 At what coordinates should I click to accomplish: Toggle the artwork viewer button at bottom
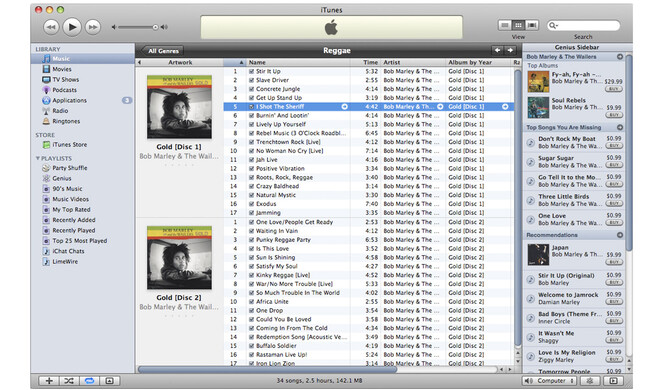click(109, 381)
